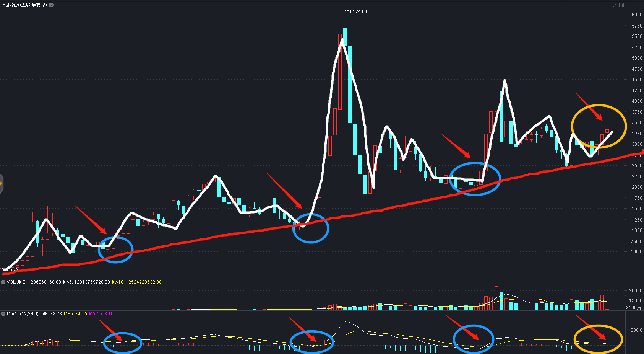Expand the MACD indicator dropdown arrow
The height and width of the screenshot is (354, 644).
click(x=3, y=314)
